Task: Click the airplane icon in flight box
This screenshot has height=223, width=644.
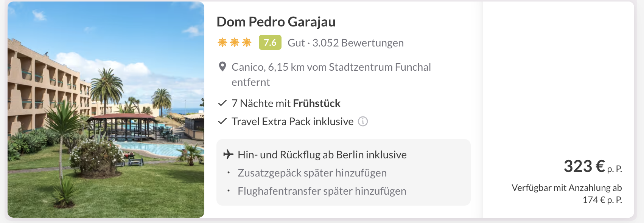Action: coord(228,155)
